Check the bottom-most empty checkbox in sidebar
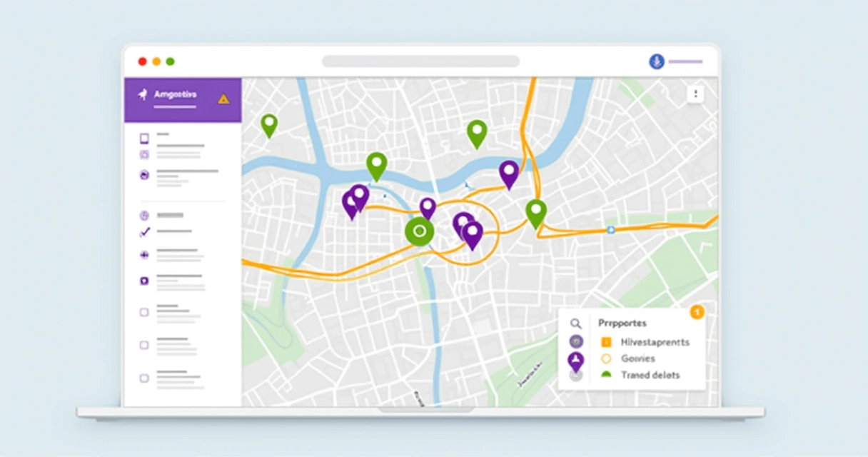This screenshot has width=868, height=457. [144, 378]
